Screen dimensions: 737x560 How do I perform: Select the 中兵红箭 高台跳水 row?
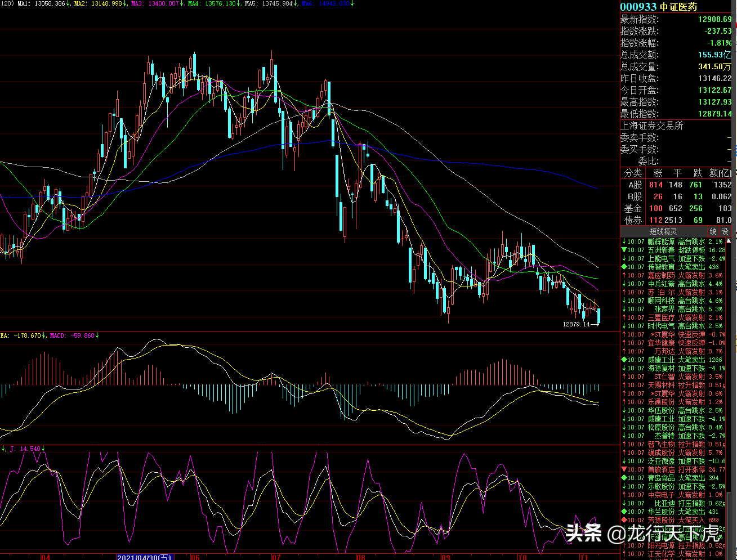(673, 284)
